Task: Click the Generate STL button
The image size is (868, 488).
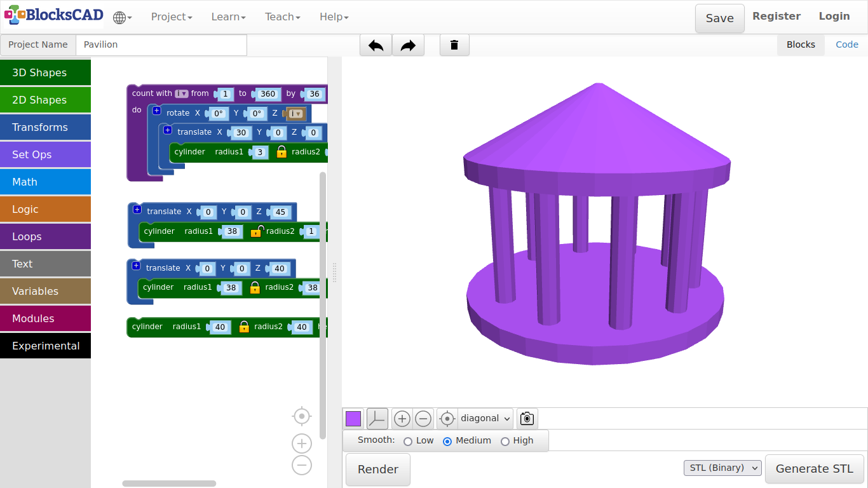Action: 814,469
